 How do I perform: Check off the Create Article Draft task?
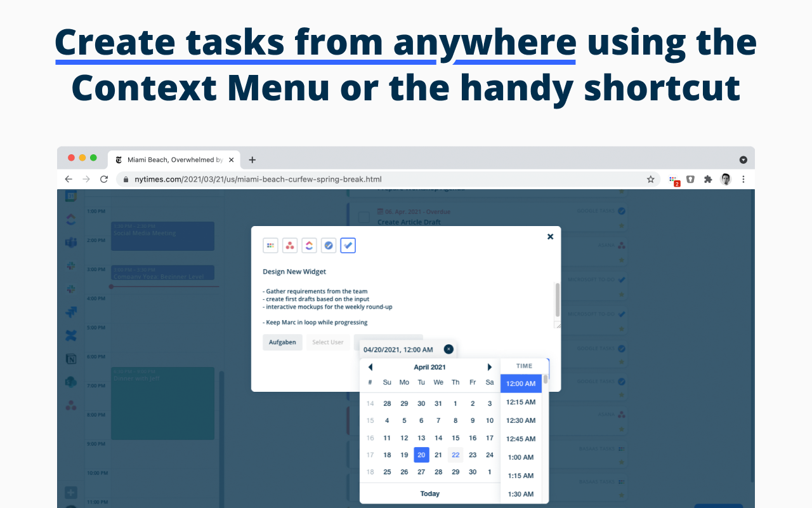[363, 217]
